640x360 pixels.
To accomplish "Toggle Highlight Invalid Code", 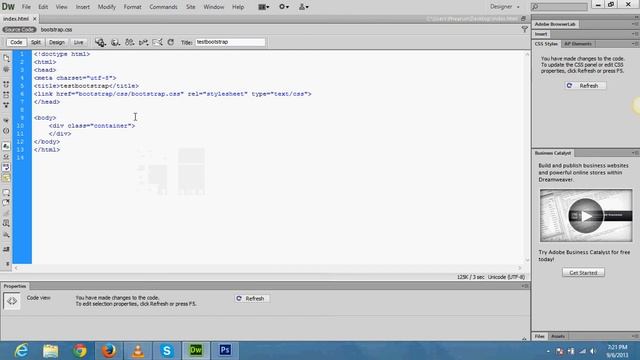I will click(6, 156).
